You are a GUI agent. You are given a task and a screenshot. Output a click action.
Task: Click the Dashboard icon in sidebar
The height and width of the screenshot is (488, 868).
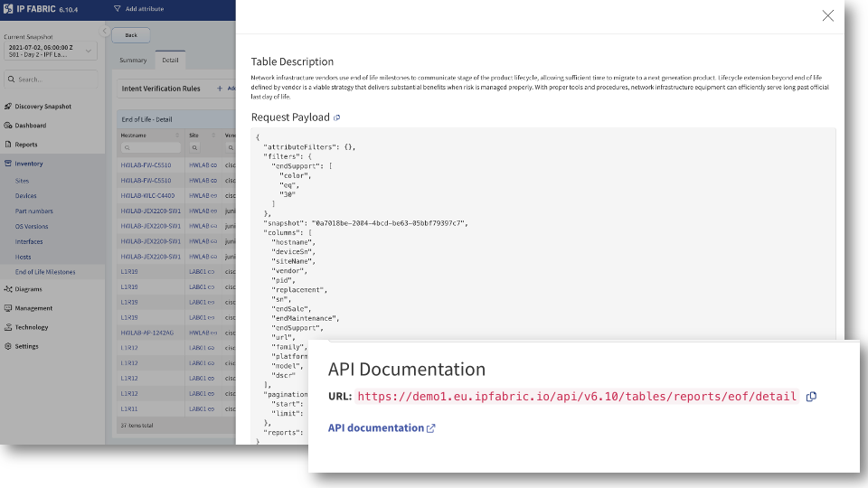8,126
